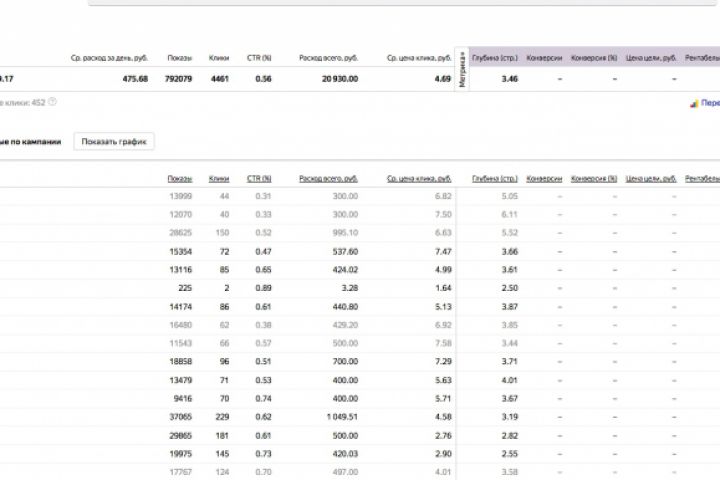Sort table by Клики column header
Image resolution: width=720 pixels, height=480 pixels.
219,179
